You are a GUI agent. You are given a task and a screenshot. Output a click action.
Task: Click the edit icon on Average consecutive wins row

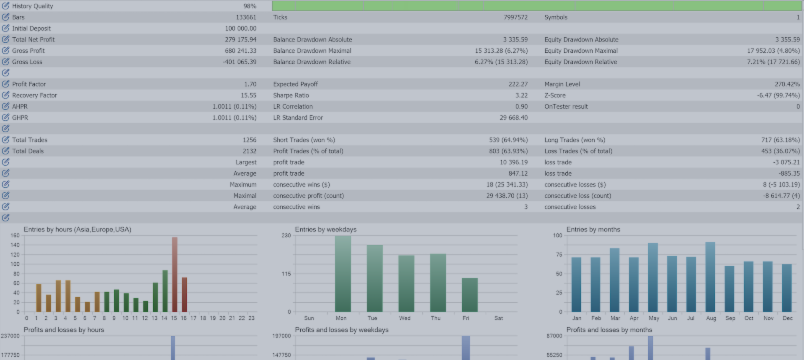tap(6, 207)
